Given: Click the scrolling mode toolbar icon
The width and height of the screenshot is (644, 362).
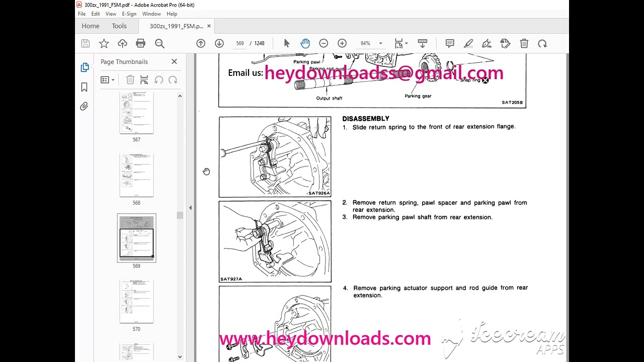Looking at the screenshot, I should tap(423, 44).
